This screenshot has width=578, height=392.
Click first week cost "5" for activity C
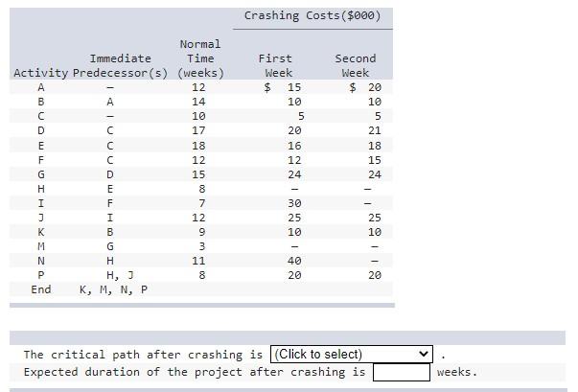(301, 116)
